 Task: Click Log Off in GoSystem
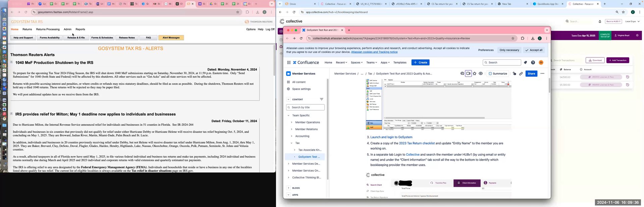pos(270,29)
